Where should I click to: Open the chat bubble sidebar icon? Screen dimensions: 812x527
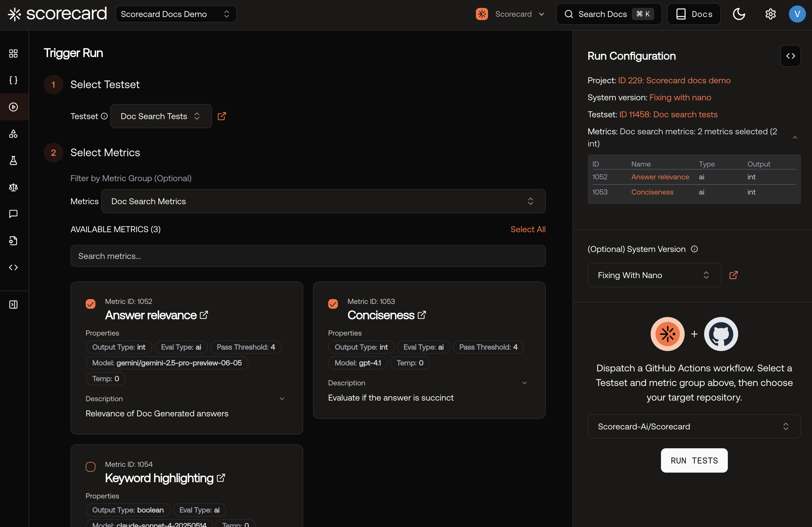coord(13,214)
